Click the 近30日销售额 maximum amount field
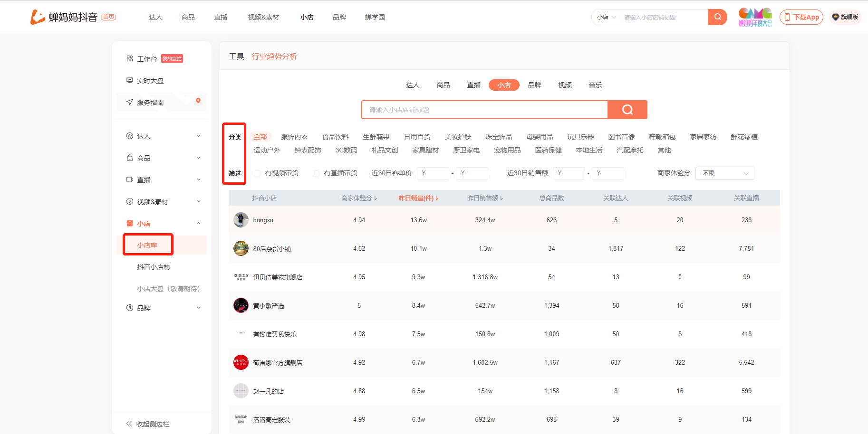 [x=608, y=173]
